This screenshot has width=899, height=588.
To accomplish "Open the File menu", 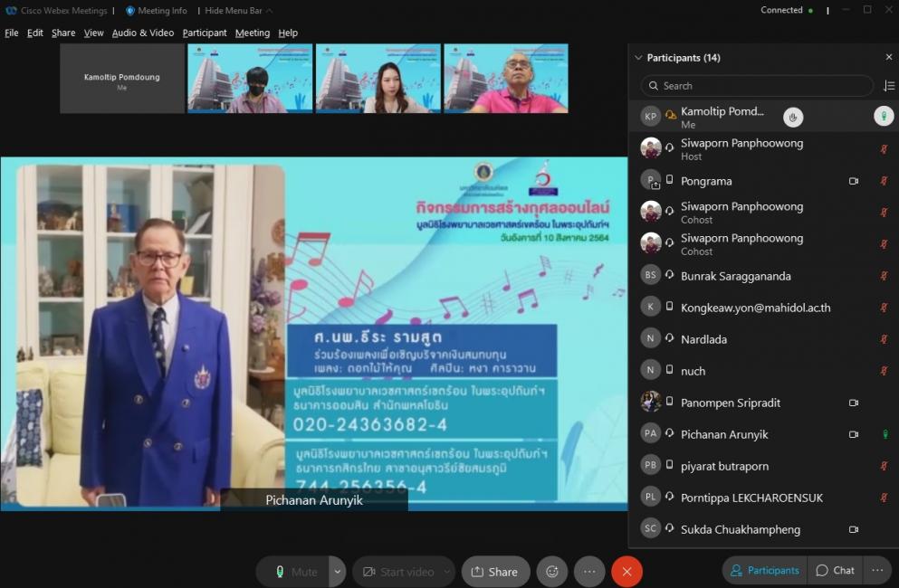I will [x=12, y=33].
